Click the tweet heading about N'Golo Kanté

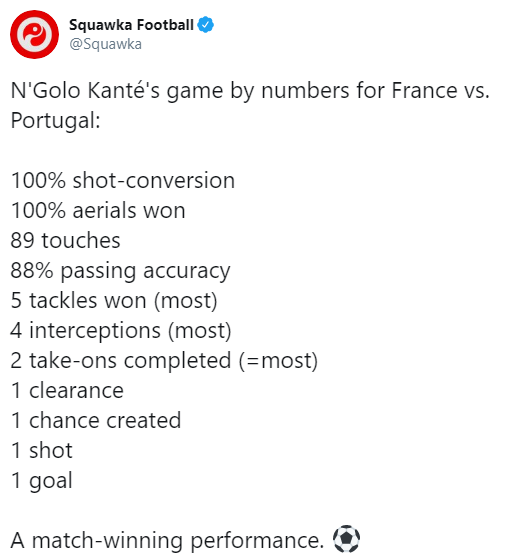[250, 105]
